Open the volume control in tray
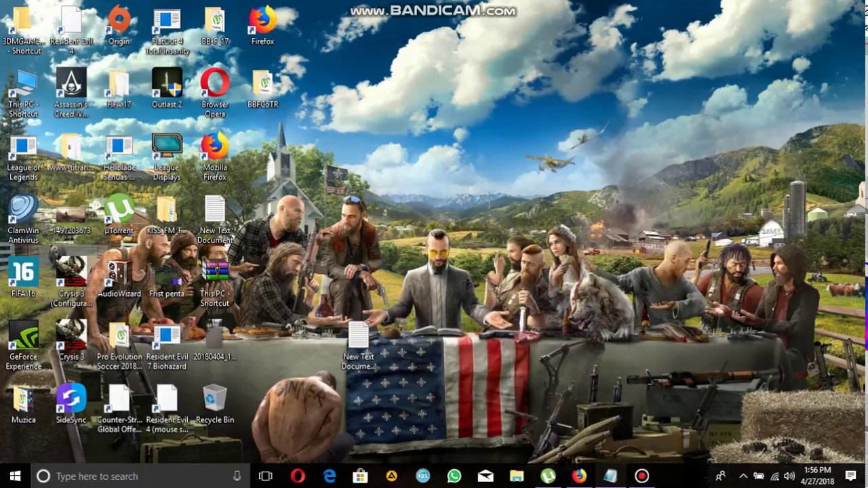868x488 pixels. (x=789, y=476)
